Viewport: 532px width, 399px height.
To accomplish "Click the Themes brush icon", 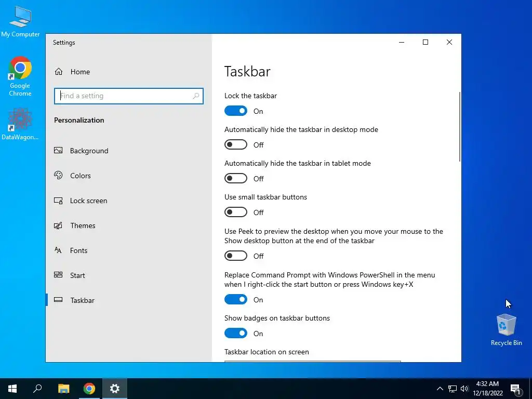I will [58, 225].
